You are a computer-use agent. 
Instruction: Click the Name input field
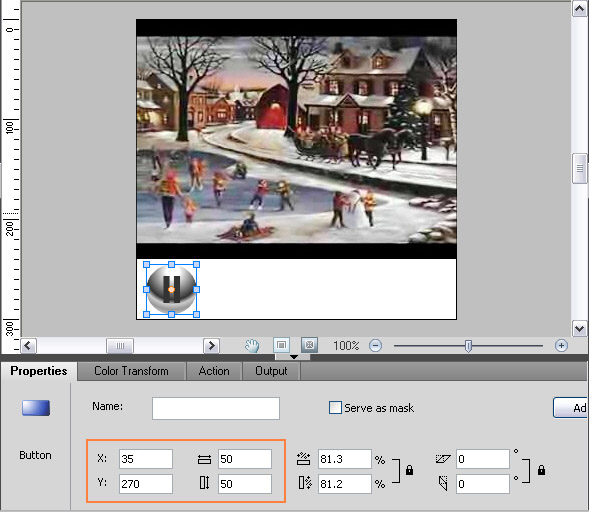pos(216,408)
